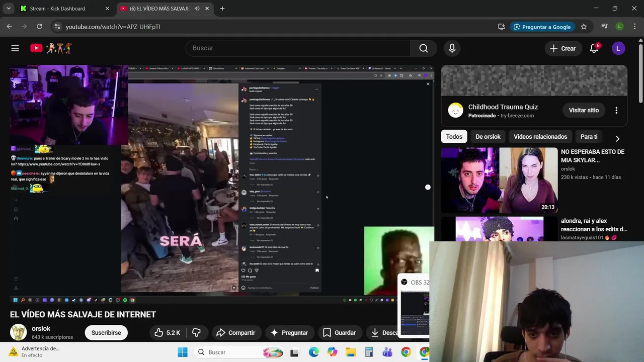Click the Suscribirse button

(106, 333)
